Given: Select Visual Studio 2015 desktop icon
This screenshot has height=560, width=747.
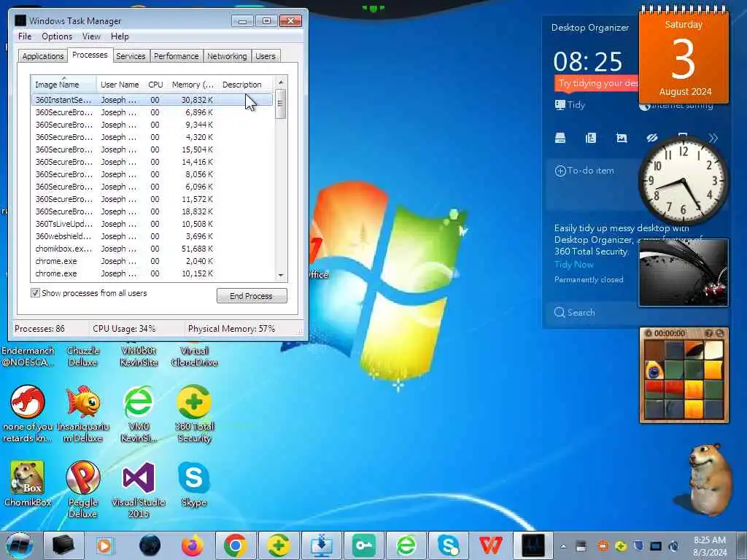Looking at the screenshot, I should 139,489.
